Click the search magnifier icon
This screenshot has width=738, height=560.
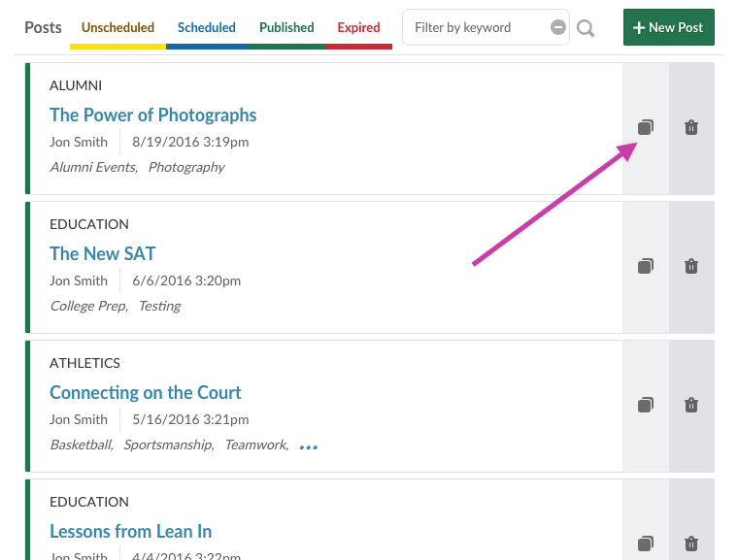point(586,28)
